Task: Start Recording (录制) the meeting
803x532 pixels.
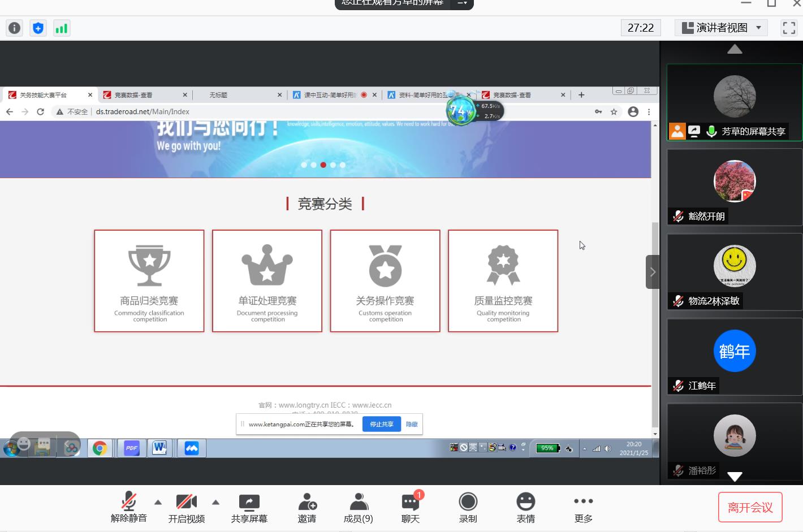Action: (468, 507)
